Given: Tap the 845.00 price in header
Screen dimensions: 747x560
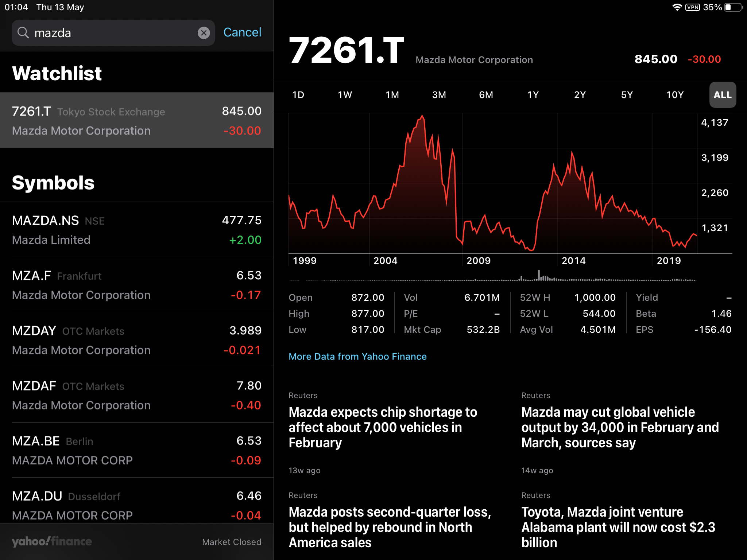Looking at the screenshot, I should pos(655,59).
